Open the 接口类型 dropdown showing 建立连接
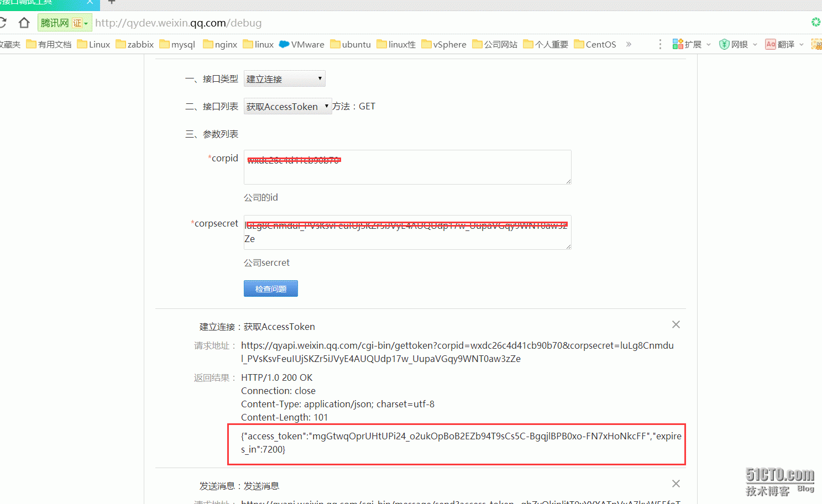The width and height of the screenshot is (822, 504). point(284,78)
